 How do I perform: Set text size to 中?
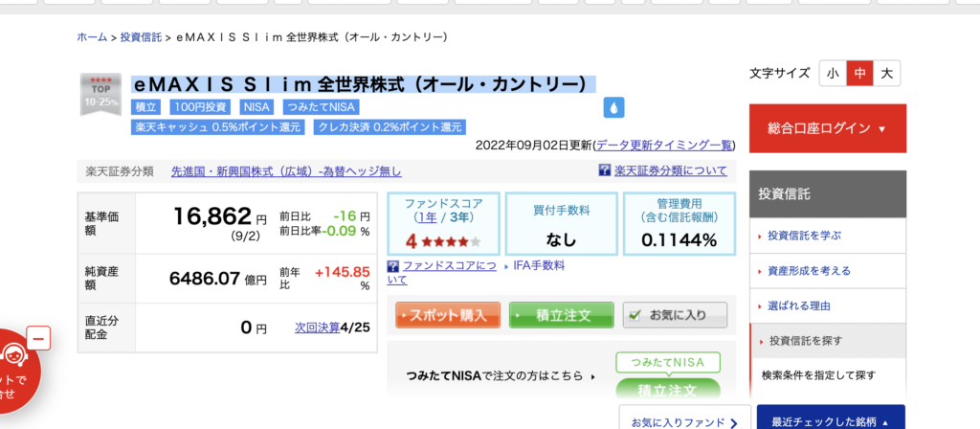(x=860, y=74)
